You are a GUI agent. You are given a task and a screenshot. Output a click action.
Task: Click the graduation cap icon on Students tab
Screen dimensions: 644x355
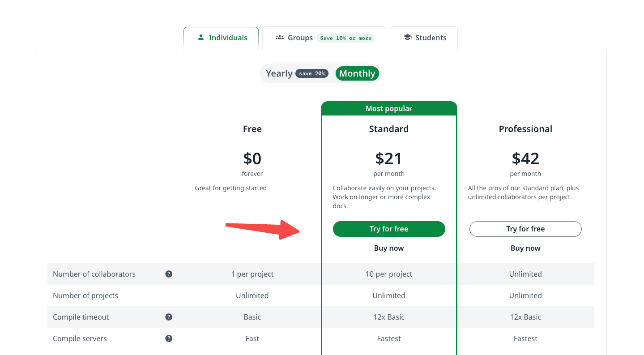[x=407, y=38]
